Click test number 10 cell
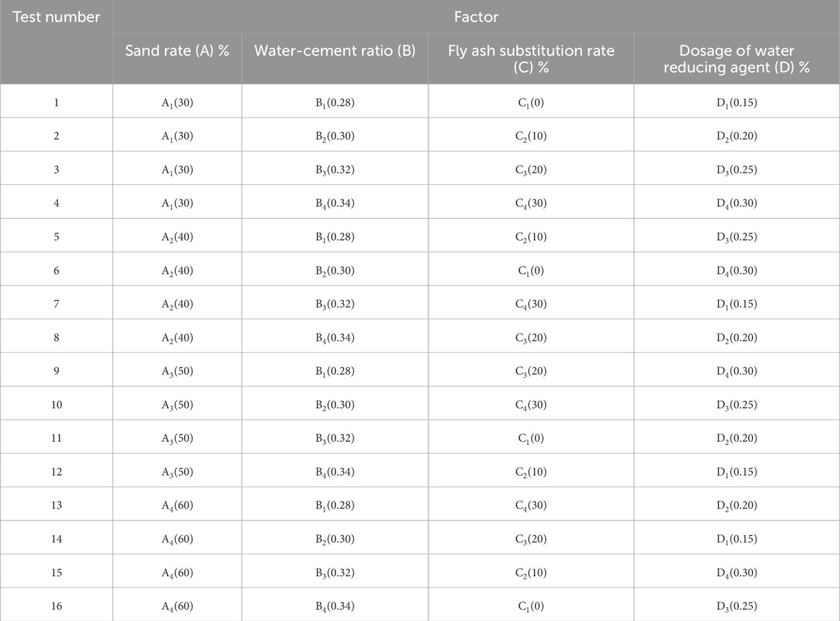The height and width of the screenshot is (621, 840). tap(56, 404)
